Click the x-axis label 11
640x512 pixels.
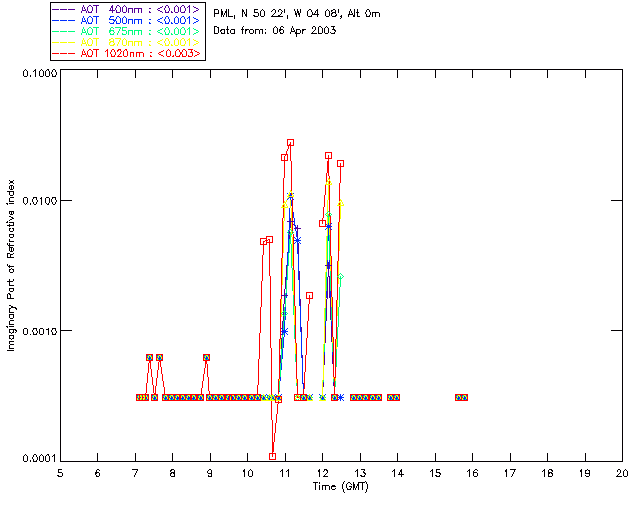(285, 473)
